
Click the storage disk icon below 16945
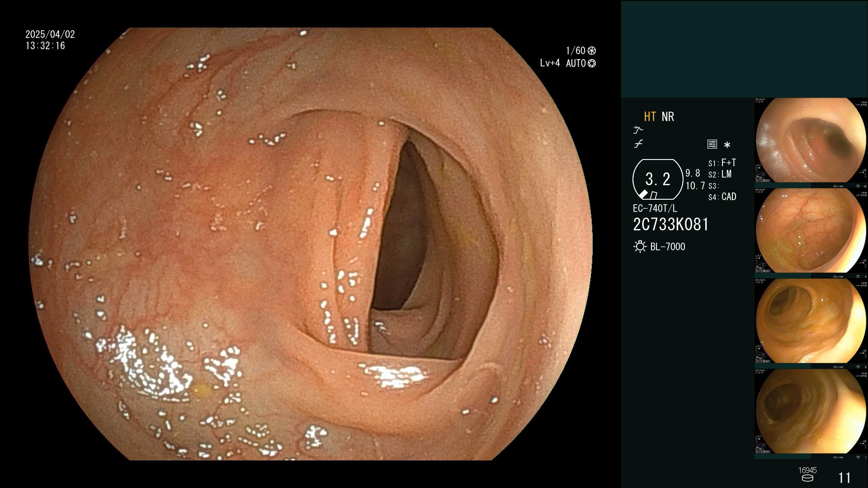coord(807,478)
